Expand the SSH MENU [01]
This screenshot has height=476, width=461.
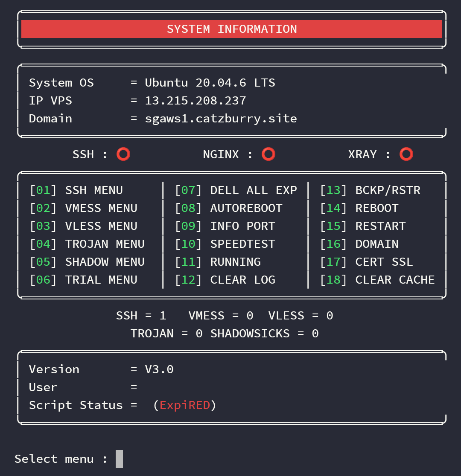click(x=76, y=190)
